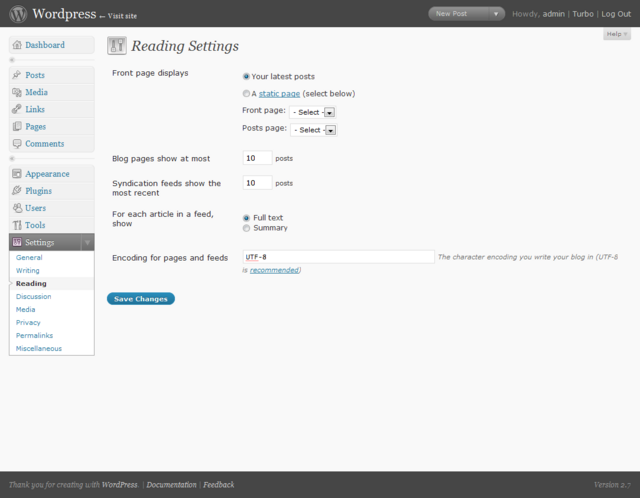Screen dimensions: 640x498
Task: Select 'A static page' radio button
Action: tap(246, 93)
